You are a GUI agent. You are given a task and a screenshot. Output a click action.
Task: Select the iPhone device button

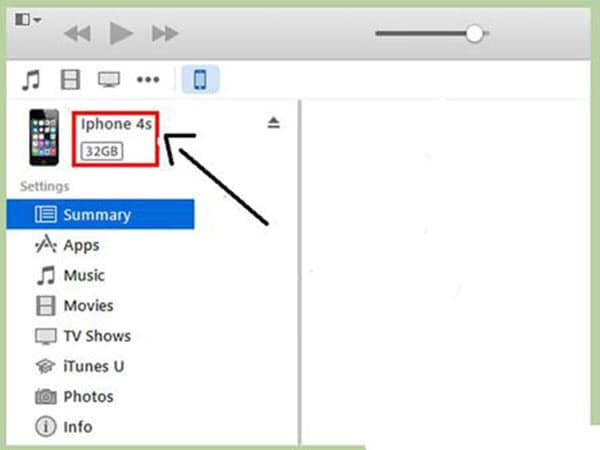[x=200, y=80]
